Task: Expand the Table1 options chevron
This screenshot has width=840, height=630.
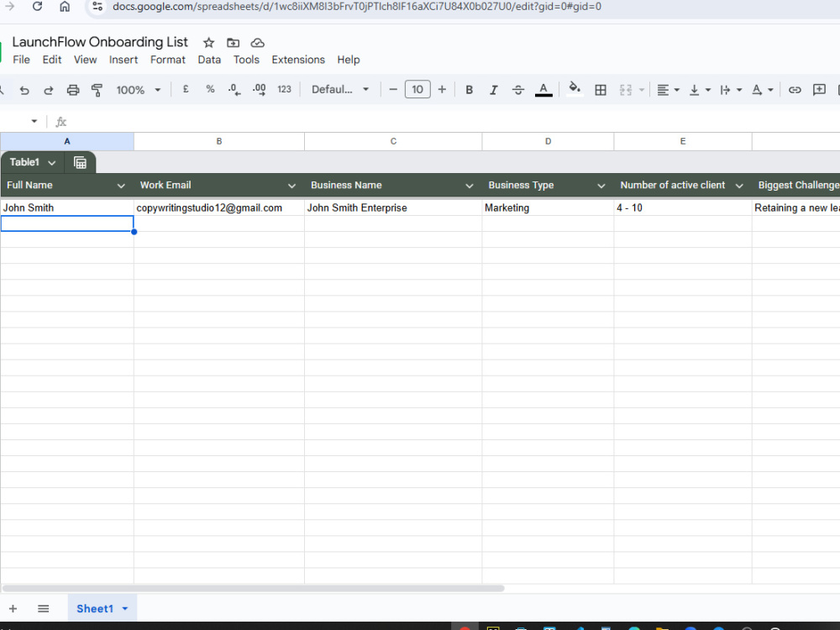Action: coord(51,163)
